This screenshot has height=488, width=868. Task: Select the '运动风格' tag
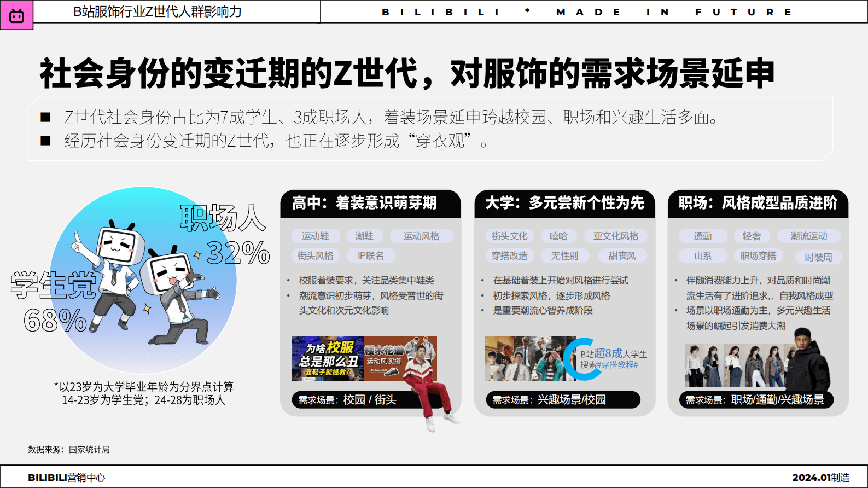pyautogui.click(x=422, y=236)
